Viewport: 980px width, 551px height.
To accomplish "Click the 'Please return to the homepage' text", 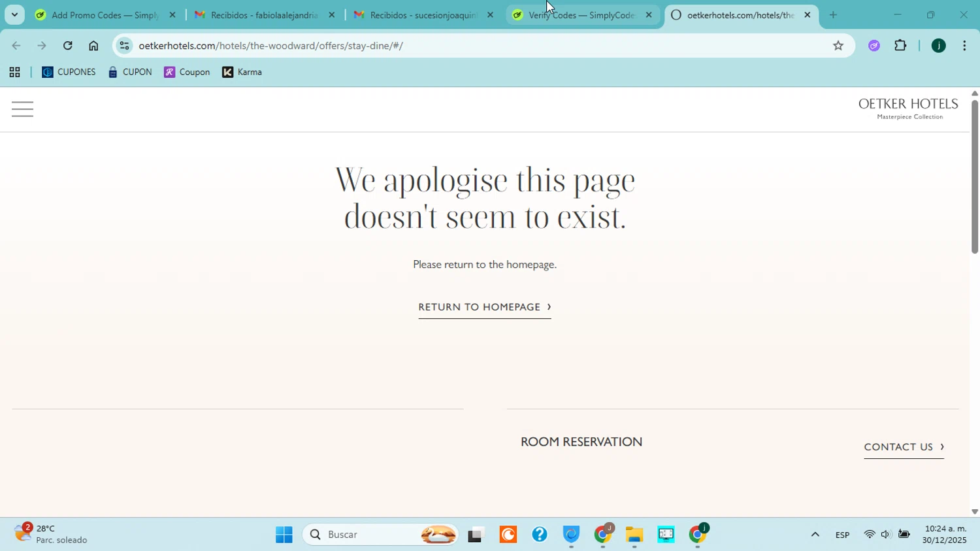I will pyautogui.click(x=485, y=265).
